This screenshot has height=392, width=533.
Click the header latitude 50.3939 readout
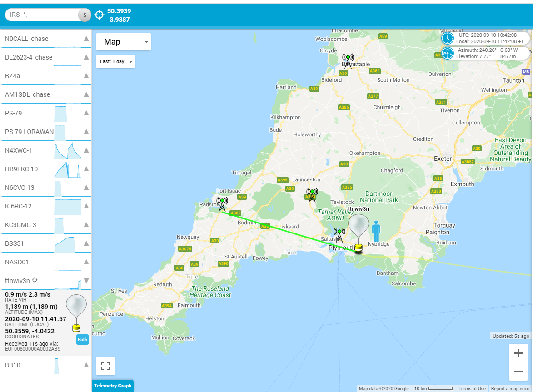click(x=119, y=11)
